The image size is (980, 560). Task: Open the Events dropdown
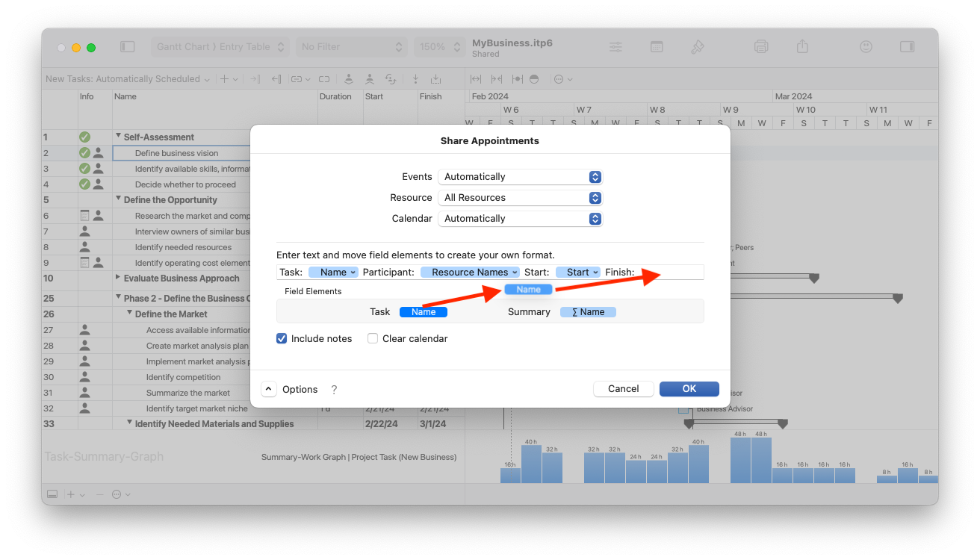pos(521,177)
